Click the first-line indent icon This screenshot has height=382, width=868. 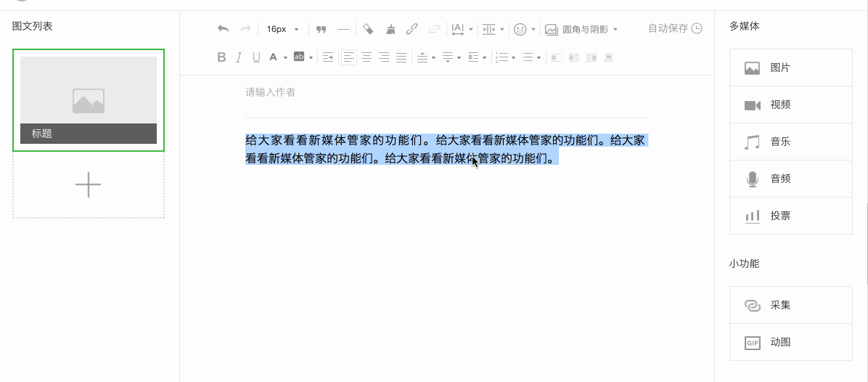point(328,57)
